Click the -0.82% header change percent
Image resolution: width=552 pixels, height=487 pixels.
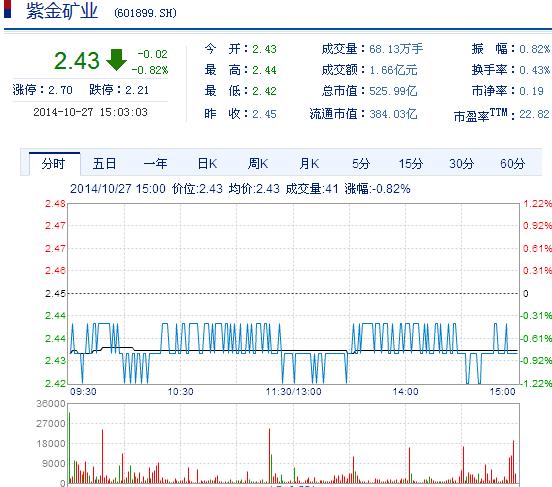pyautogui.click(x=150, y=70)
